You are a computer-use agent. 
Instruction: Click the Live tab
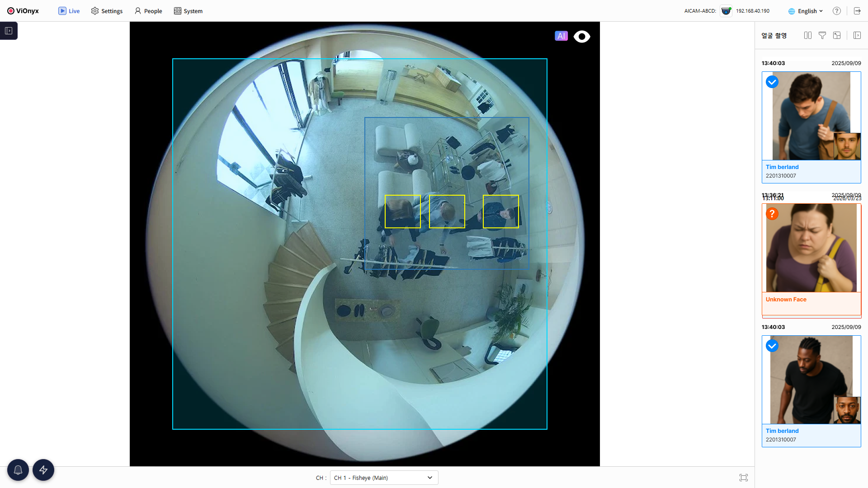[x=69, y=11]
